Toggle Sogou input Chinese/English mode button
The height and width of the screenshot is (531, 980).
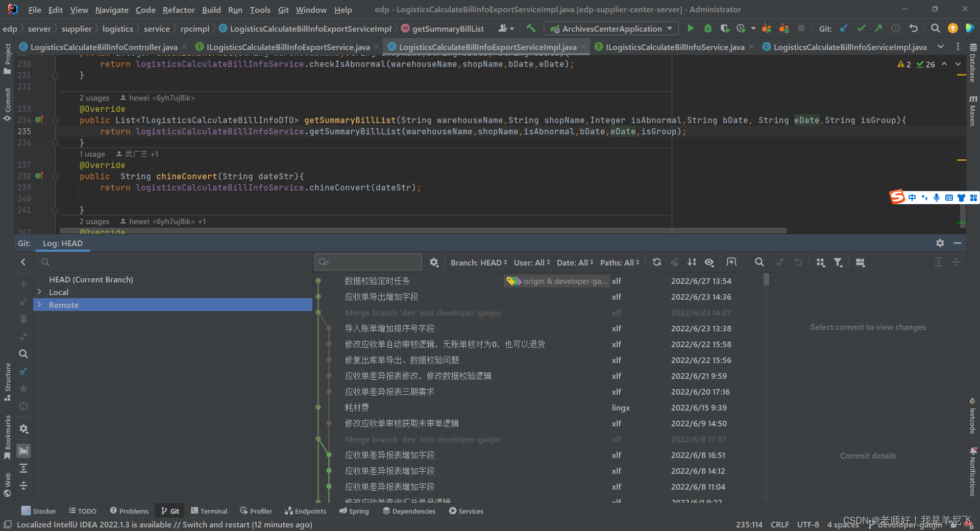point(912,198)
